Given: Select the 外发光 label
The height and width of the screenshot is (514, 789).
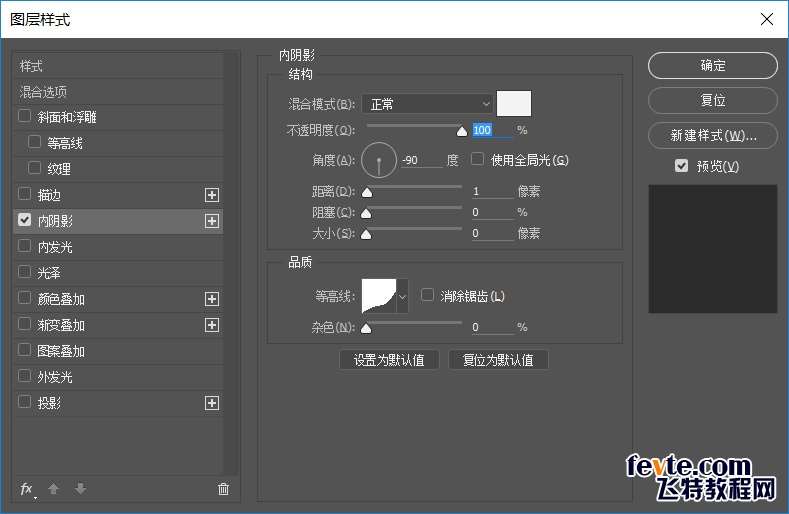Looking at the screenshot, I should point(55,378).
